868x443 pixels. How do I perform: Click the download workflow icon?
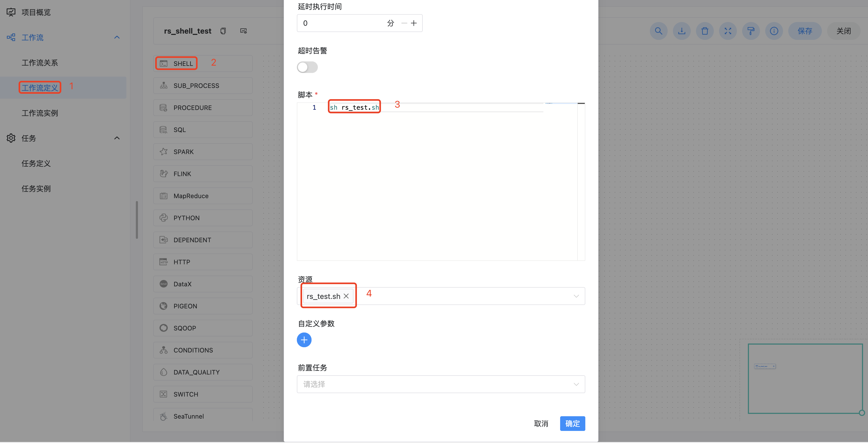point(681,31)
